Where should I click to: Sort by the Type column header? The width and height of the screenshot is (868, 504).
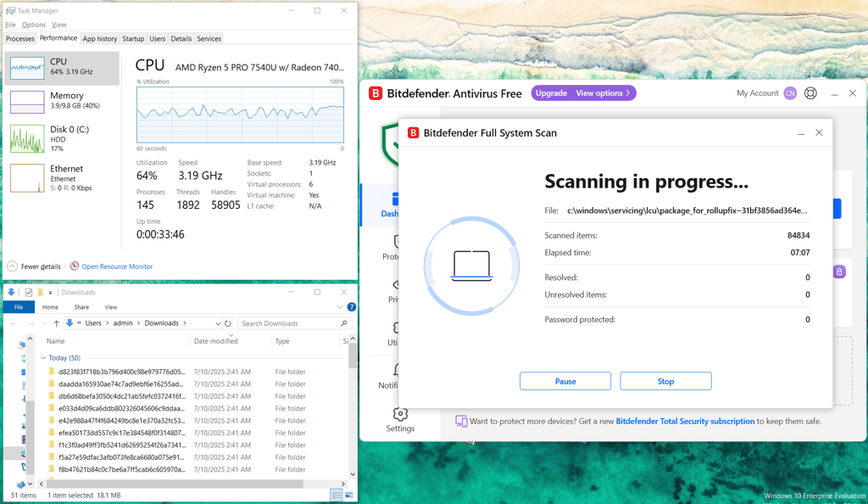(x=282, y=341)
